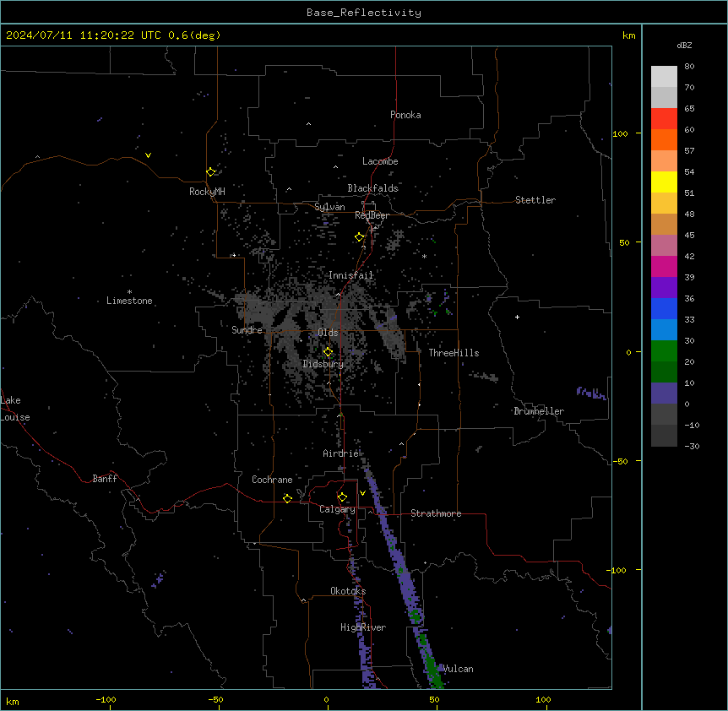Screen dimensions: 728x711
Task: Click the Okotoks label
Action: click(x=348, y=591)
